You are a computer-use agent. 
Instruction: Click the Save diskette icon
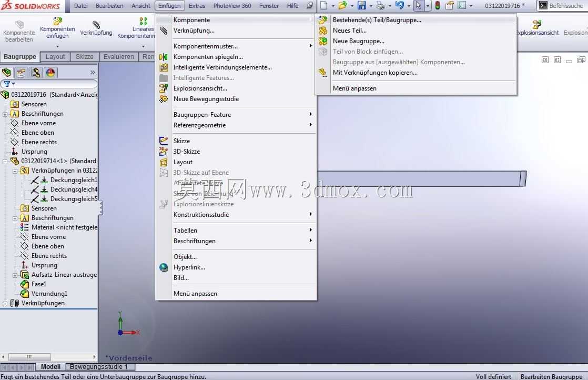pos(361,6)
